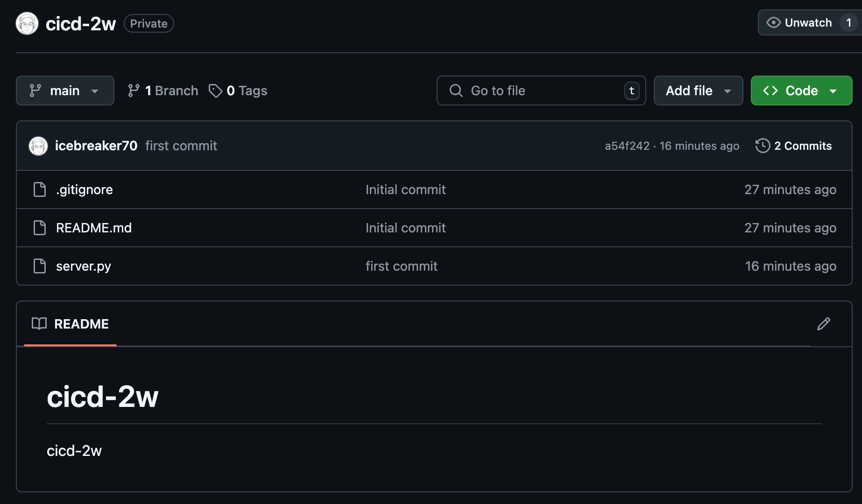The height and width of the screenshot is (504, 862).
Task: Open commit a54f242
Action: point(627,146)
